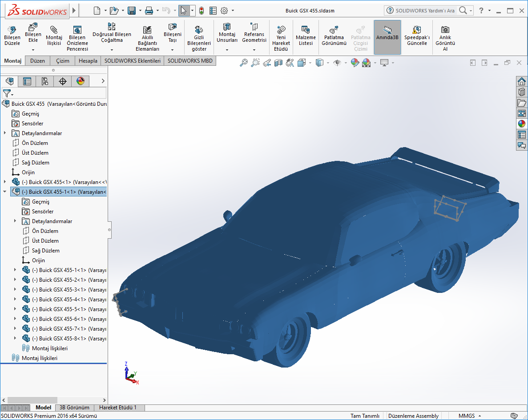This screenshot has height=420, width=528.
Task: Open Bileşen Ekle dropdown arrow
Action: pos(33,50)
